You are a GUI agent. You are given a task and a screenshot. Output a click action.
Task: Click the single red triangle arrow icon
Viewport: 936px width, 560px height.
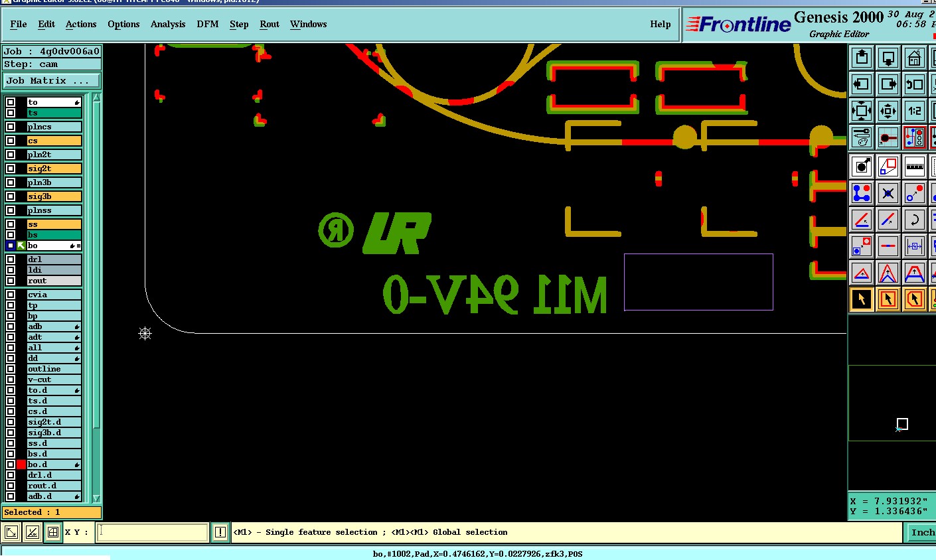coord(862,273)
